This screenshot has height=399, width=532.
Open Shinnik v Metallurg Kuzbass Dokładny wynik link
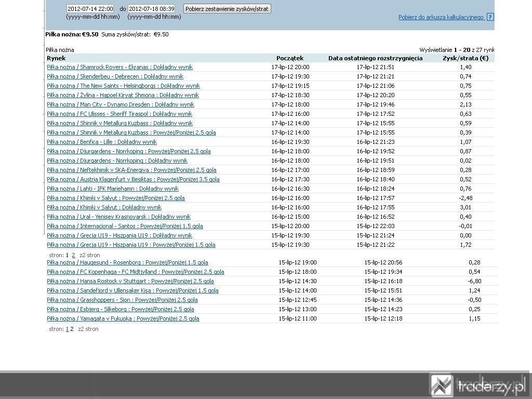[x=120, y=123]
